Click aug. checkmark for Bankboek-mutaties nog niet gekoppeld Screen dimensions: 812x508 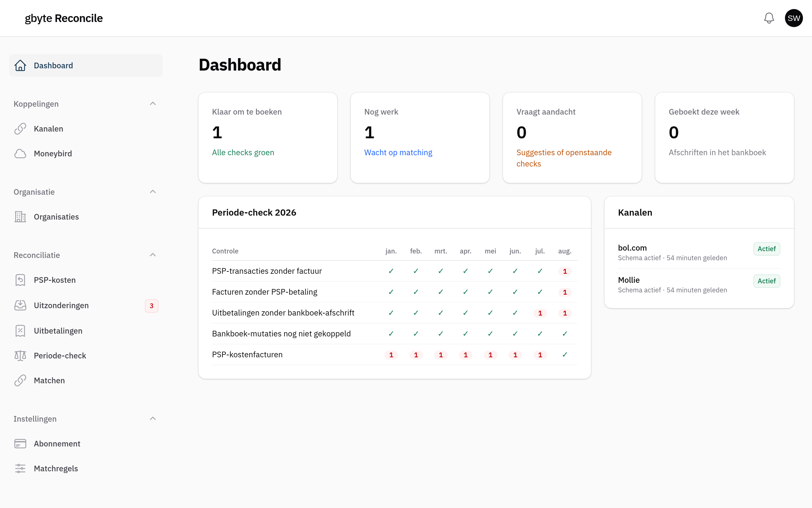pos(565,334)
